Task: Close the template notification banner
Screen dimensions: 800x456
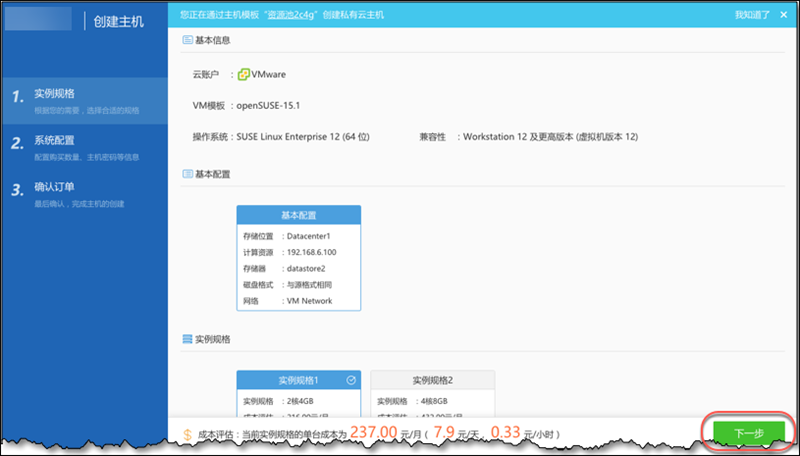Action: coord(784,15)
